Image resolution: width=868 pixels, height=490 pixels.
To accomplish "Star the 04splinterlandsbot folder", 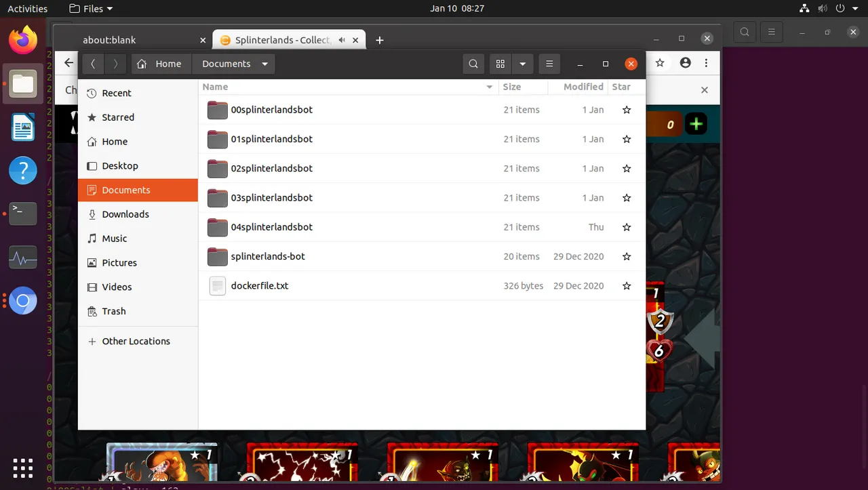I will point(627,227).
